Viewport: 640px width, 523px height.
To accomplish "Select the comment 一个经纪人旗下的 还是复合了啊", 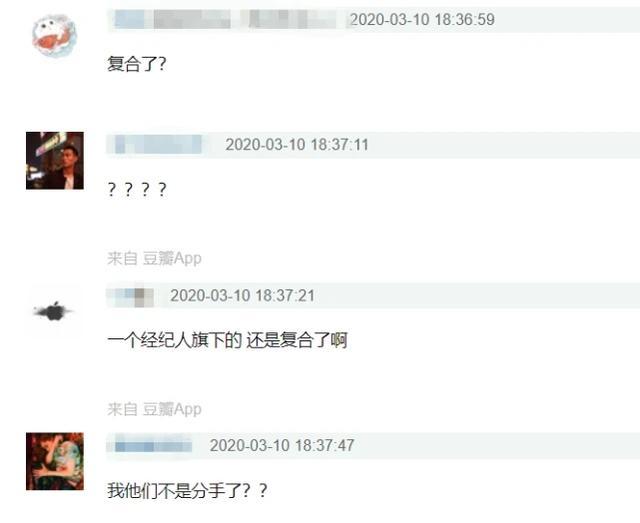I will 227,340.
